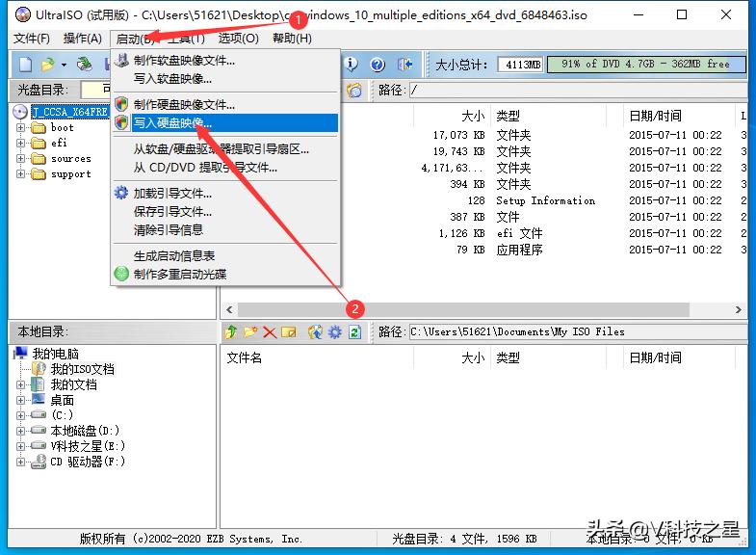Click the 文件名 column header in lower list

(x=317, y=357)
